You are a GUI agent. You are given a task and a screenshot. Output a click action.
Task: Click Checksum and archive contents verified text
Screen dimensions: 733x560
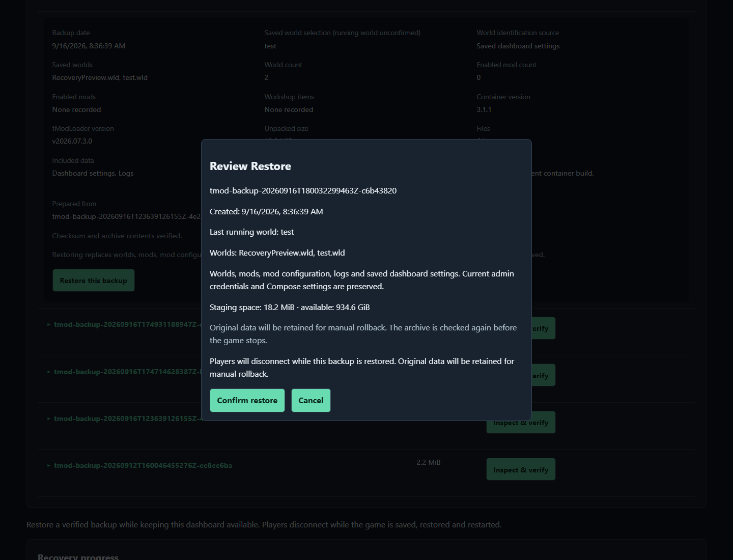pos(117,236)
